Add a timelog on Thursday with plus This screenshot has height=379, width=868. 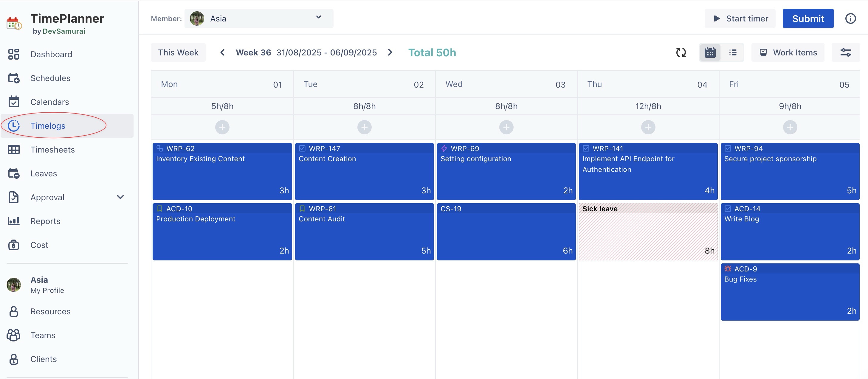[648, 127]
